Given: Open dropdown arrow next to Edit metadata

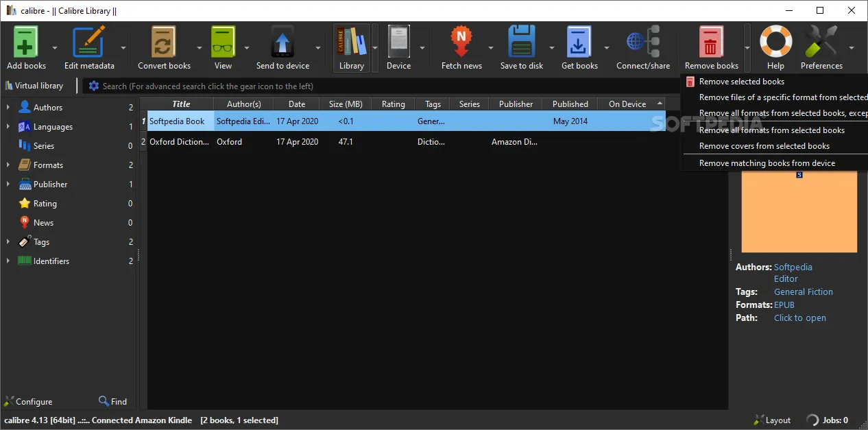Looking at the screenshot, I should click(x=123, y=48).
